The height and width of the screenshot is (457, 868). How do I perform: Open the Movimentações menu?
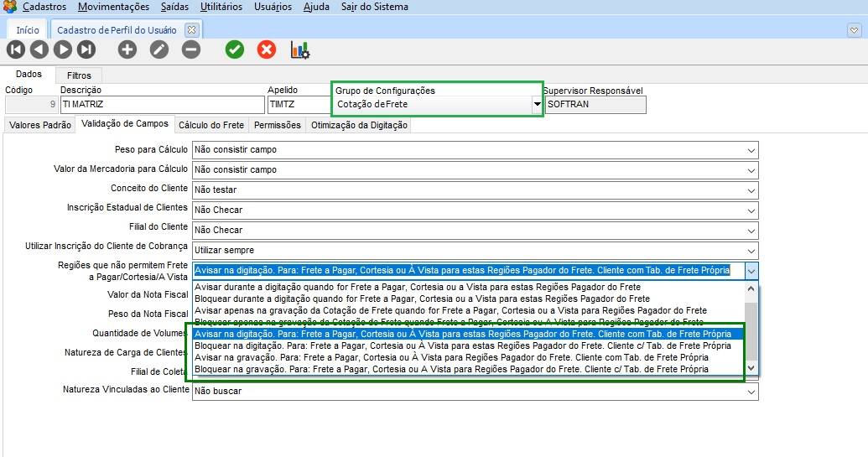click(x=113, y=7)
